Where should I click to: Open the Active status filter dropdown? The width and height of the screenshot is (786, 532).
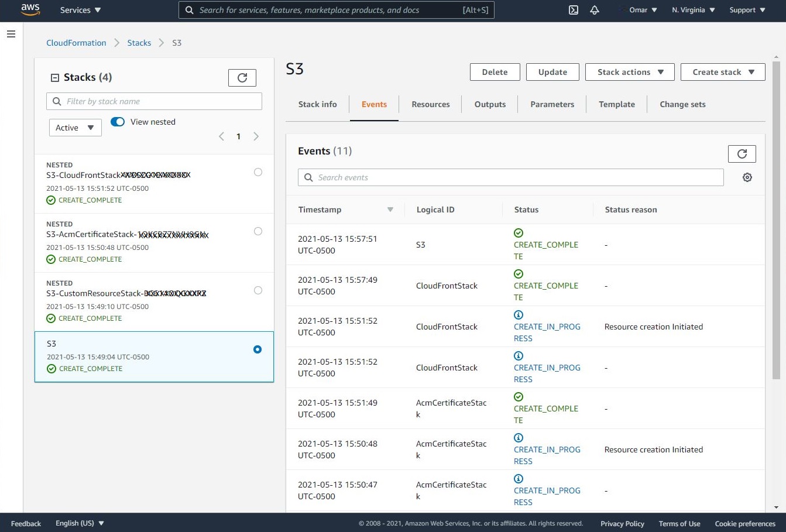pyautogui.click(x=75, y=128)
